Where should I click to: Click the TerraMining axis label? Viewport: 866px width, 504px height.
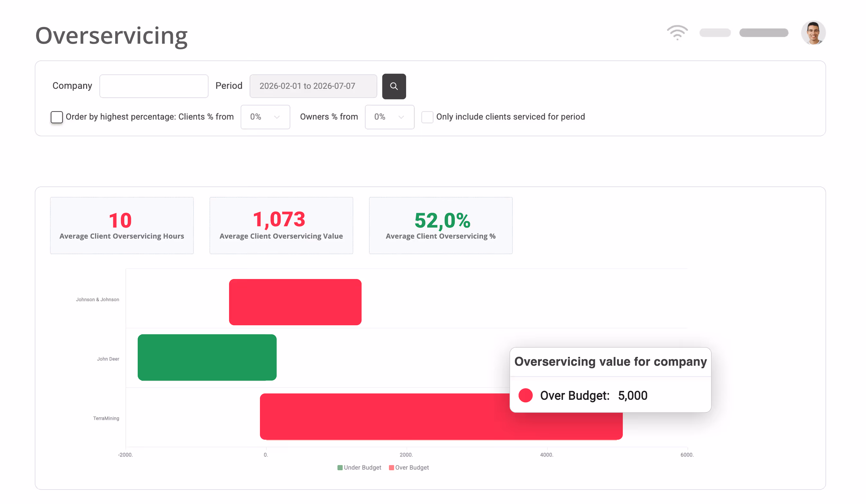pos(106,418)
